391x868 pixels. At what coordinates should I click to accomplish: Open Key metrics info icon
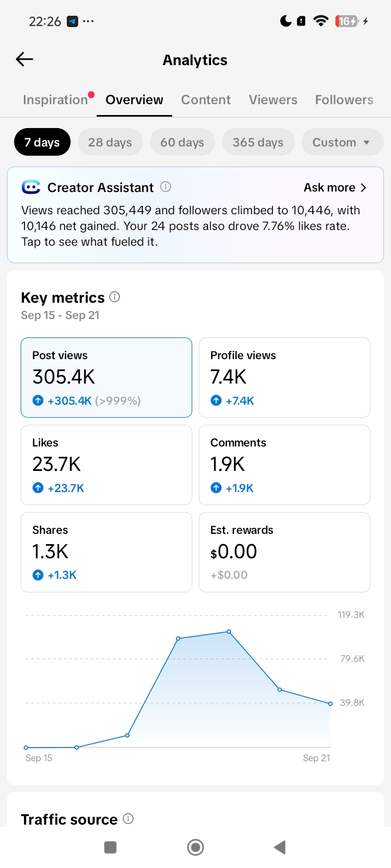115,297
